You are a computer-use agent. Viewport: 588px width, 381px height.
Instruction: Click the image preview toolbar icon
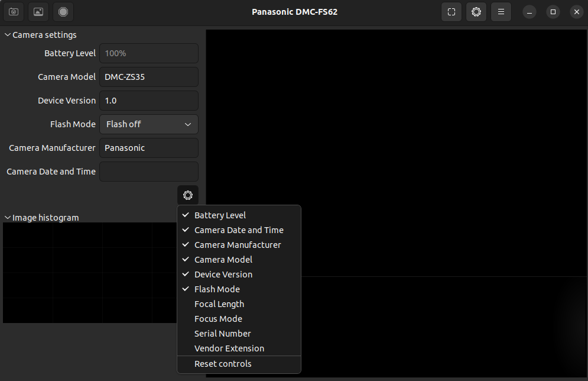click(38, 12)
